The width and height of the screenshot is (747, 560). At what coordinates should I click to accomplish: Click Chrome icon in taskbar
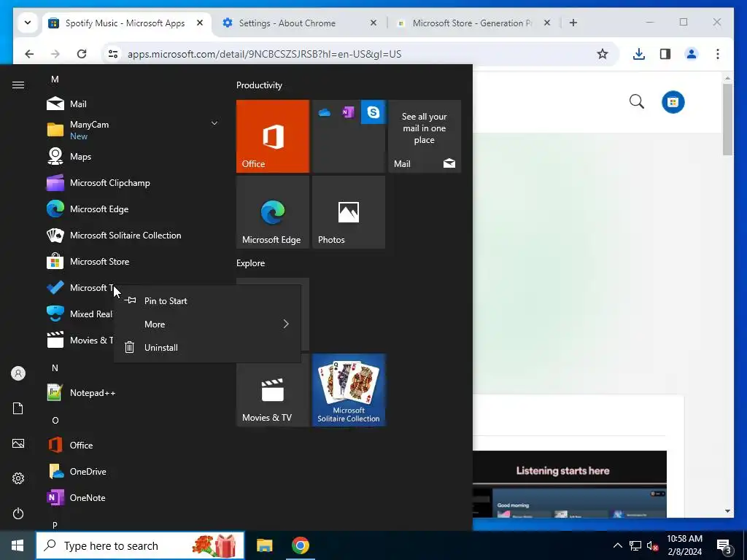click(300, 545)
